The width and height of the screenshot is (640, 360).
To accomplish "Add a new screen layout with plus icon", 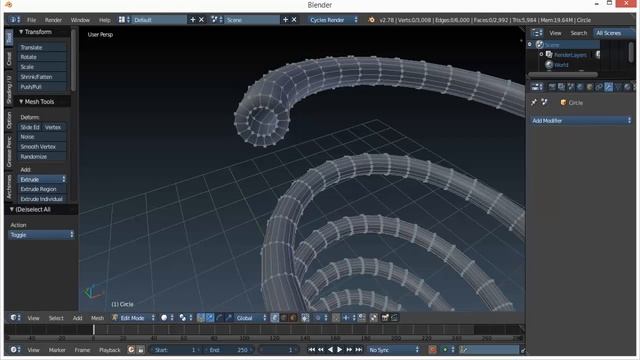I will pos(193,20).
